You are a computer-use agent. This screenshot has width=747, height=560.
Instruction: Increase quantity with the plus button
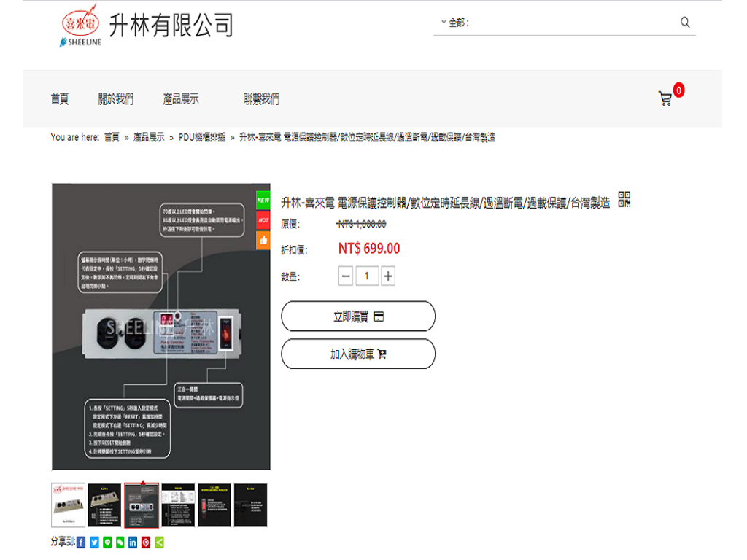[x=388, y=276]
